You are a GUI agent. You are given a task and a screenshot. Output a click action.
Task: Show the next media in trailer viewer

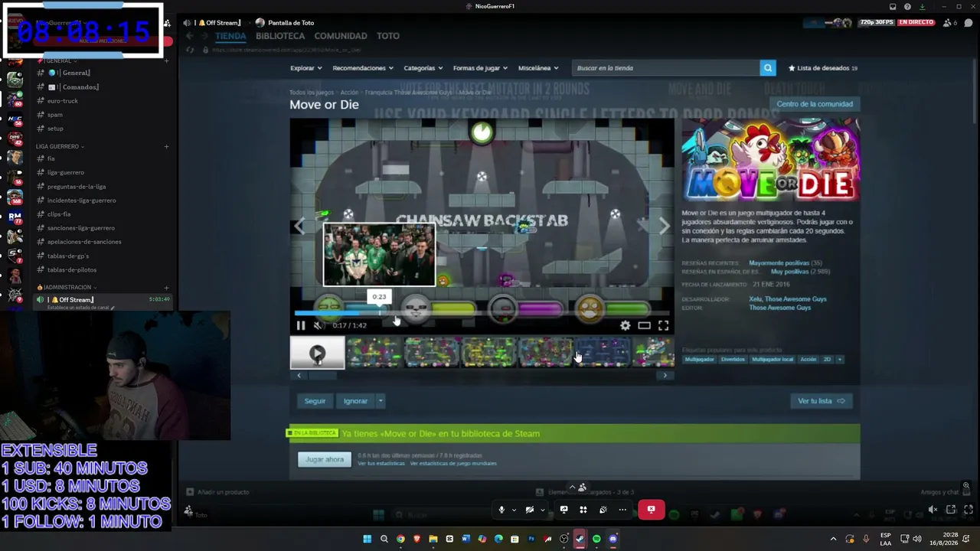click(665, 226)
